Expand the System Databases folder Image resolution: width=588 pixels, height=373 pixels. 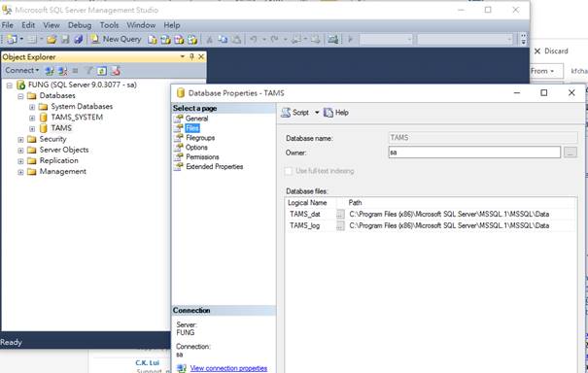(32, 107)
